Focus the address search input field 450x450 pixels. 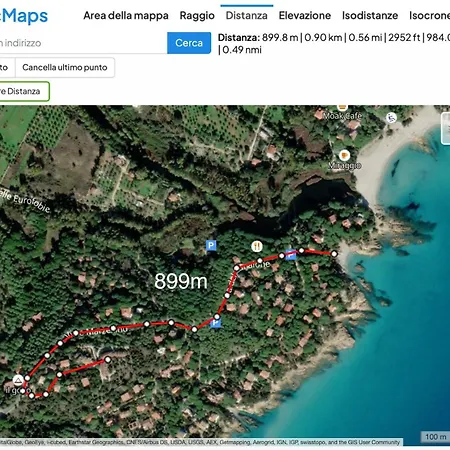pyautogui.click(x=83, y=43)
